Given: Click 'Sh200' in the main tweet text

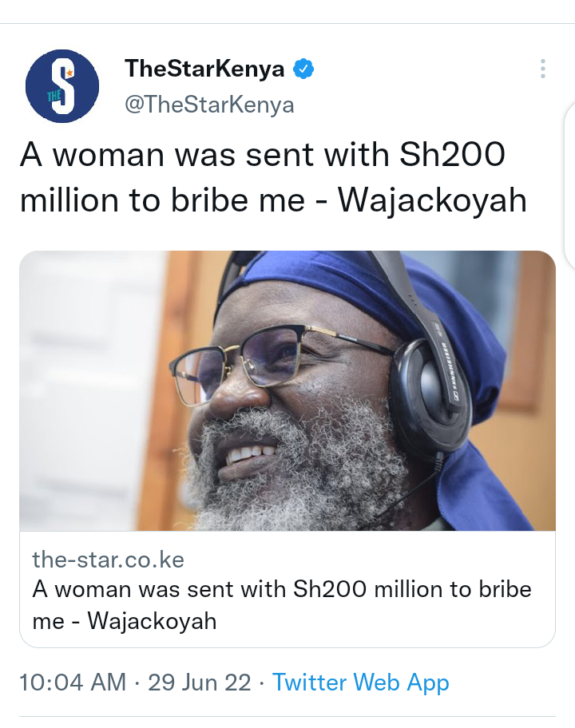Looking at the screenshot, I should pyautogui.click(x=452, y=155).
